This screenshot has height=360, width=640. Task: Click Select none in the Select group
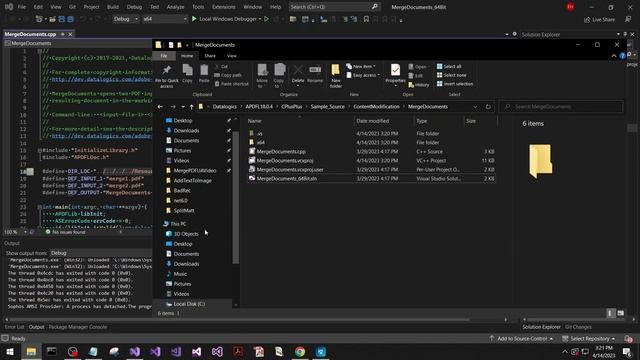(451, 75)
